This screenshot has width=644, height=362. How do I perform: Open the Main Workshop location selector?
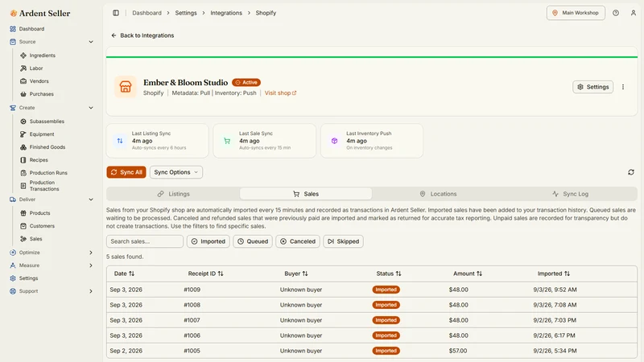[x=576, y=13]
